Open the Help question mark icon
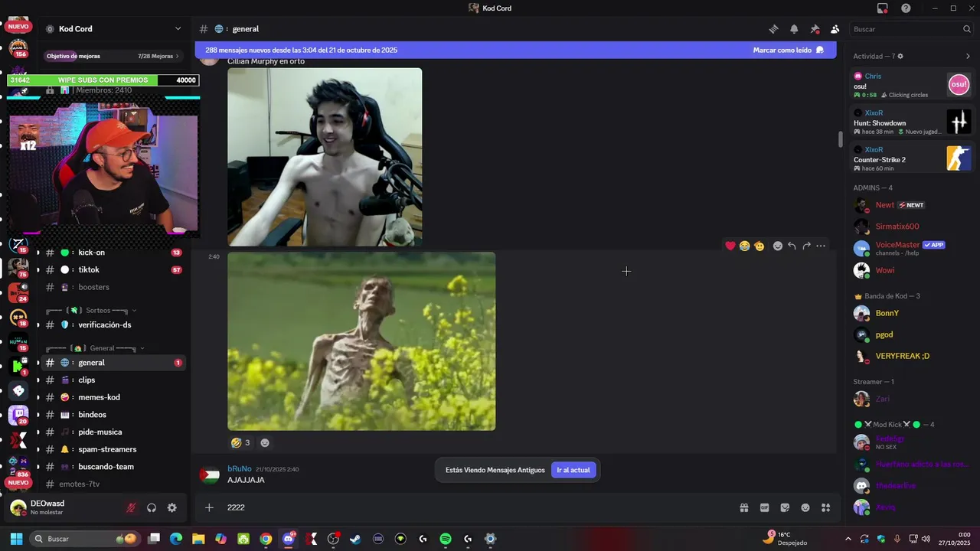Screen dimensions: 980x551 coord(906,8)
